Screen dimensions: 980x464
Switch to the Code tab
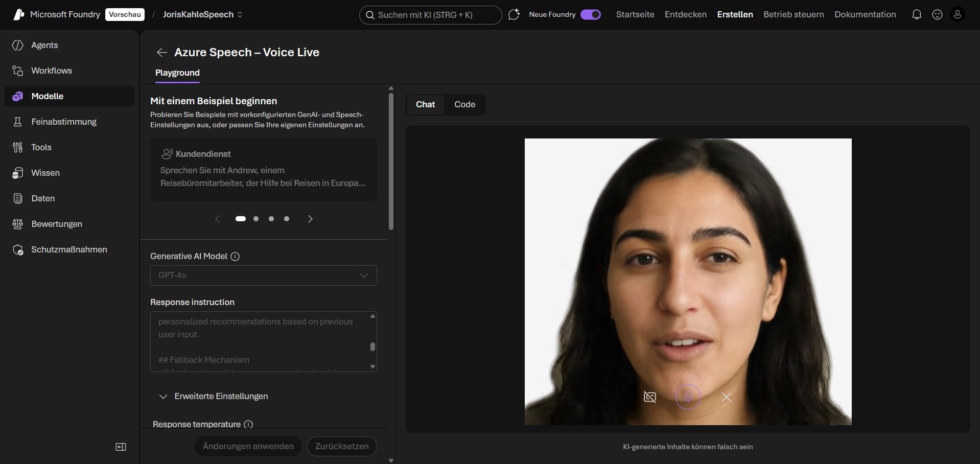(464, 104)
